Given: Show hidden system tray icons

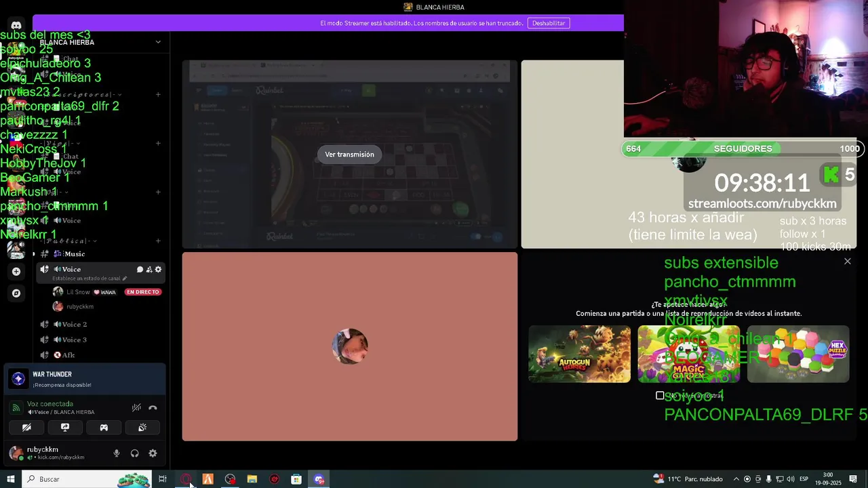Looking at the screenshot, I should click(x=736, y=479).
